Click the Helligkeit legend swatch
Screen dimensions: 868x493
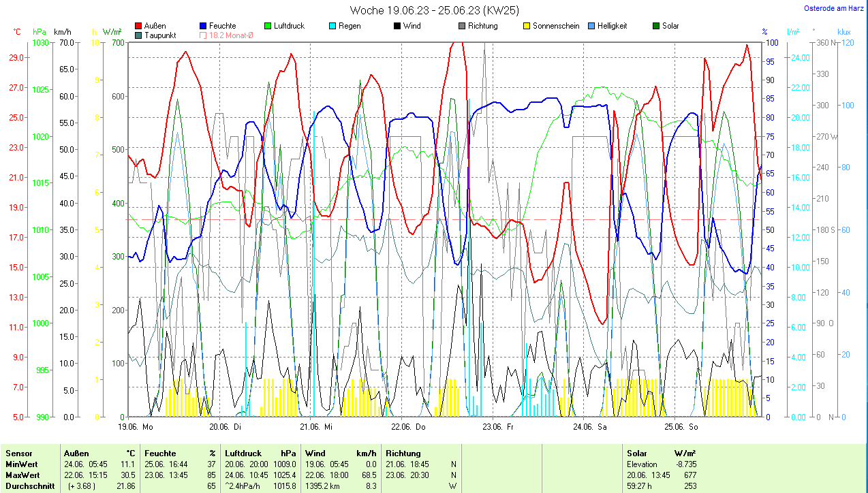coord(591,26)
